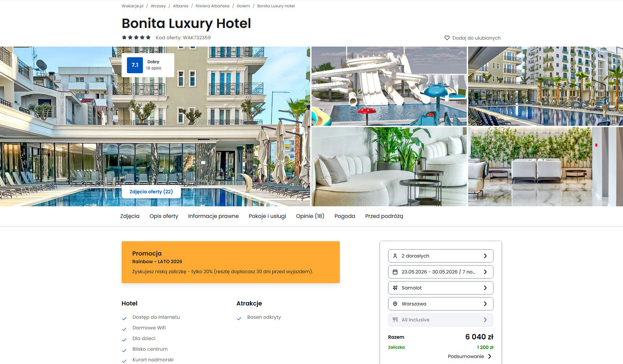Click the fork and knife All Inclusive icon

click(395, 320)
